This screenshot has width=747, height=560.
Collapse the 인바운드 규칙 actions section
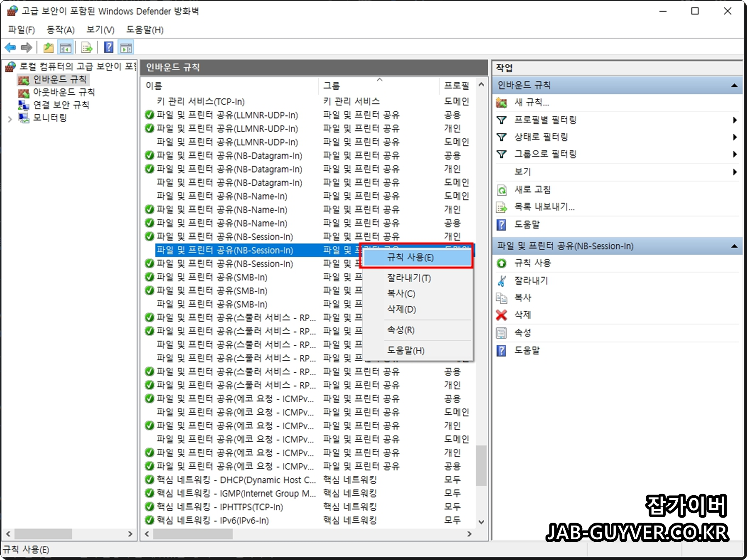point(734,85)
